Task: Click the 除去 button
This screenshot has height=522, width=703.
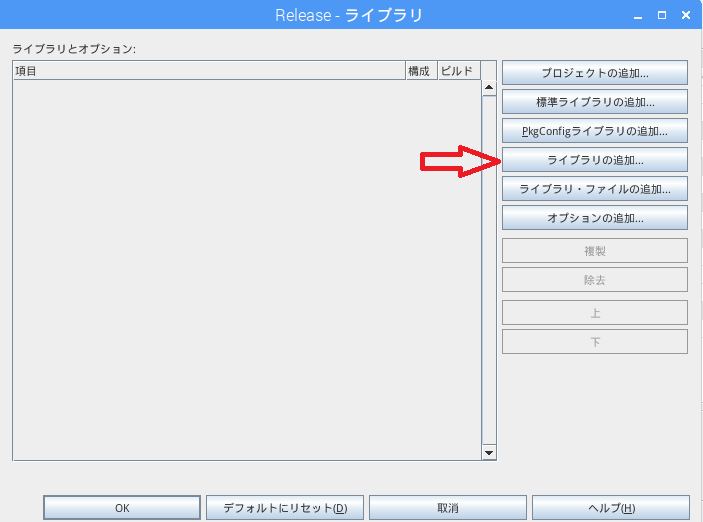Action: [x=594, y=280]
